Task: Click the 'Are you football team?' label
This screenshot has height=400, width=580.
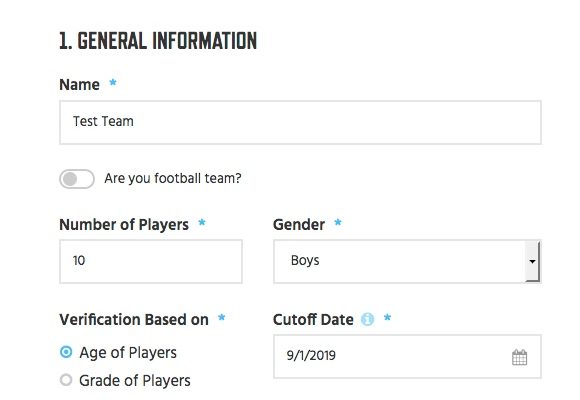Action: coord(173,178)
